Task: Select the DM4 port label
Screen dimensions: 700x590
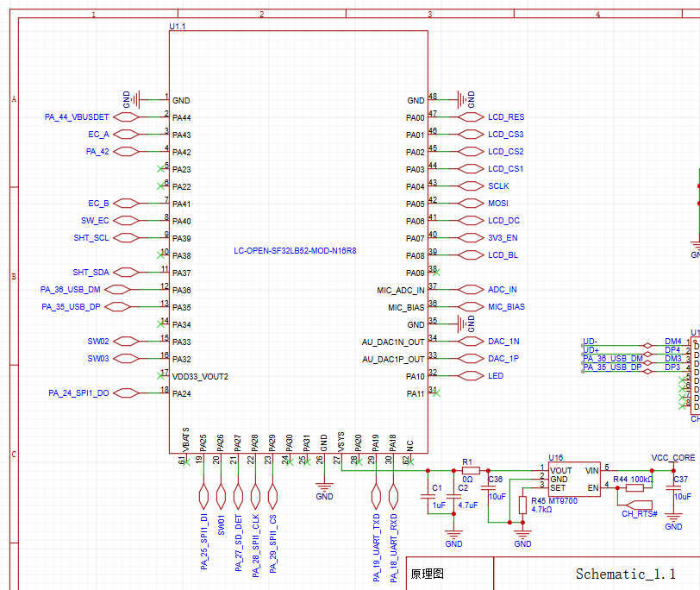Action: 672,342
